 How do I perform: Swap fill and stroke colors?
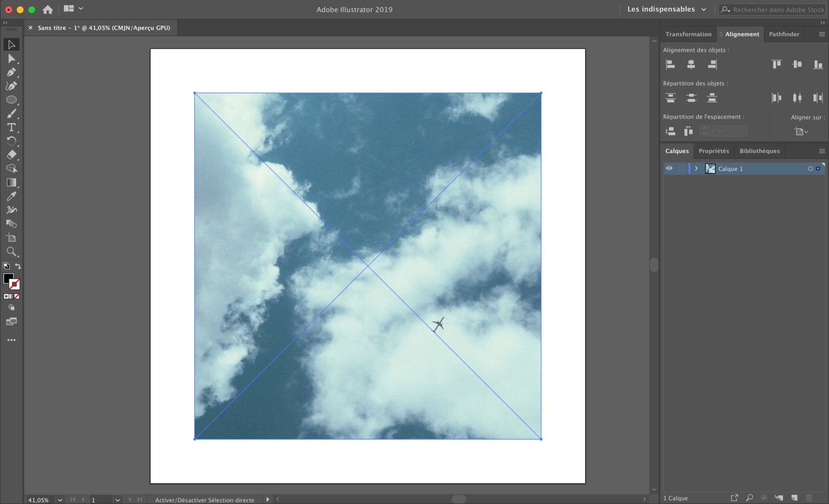pyautogui.click(x=18, y=266)
